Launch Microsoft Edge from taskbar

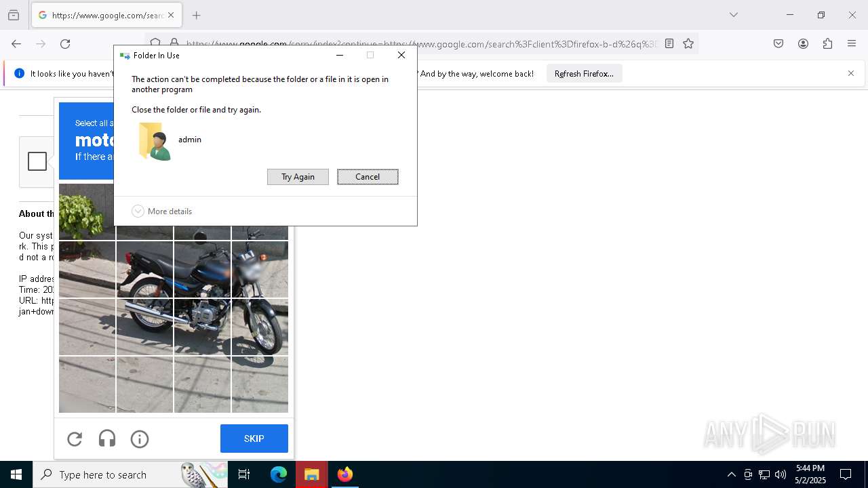(279, 474)
